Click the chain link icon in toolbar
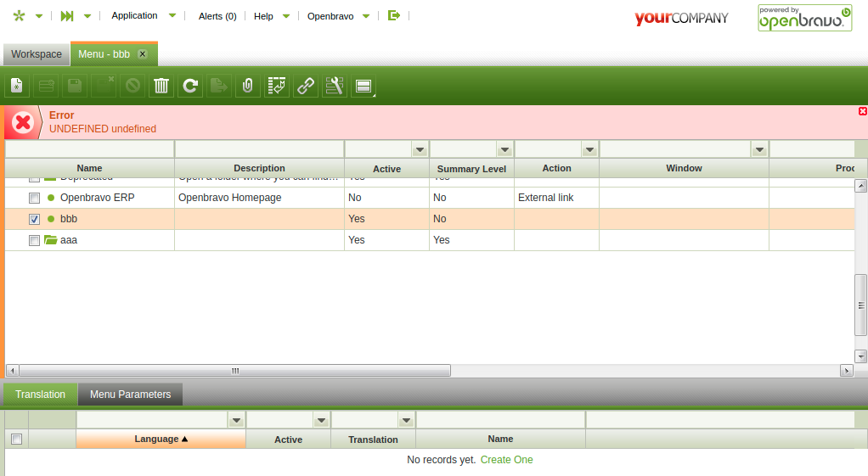 tap(306, 86)
